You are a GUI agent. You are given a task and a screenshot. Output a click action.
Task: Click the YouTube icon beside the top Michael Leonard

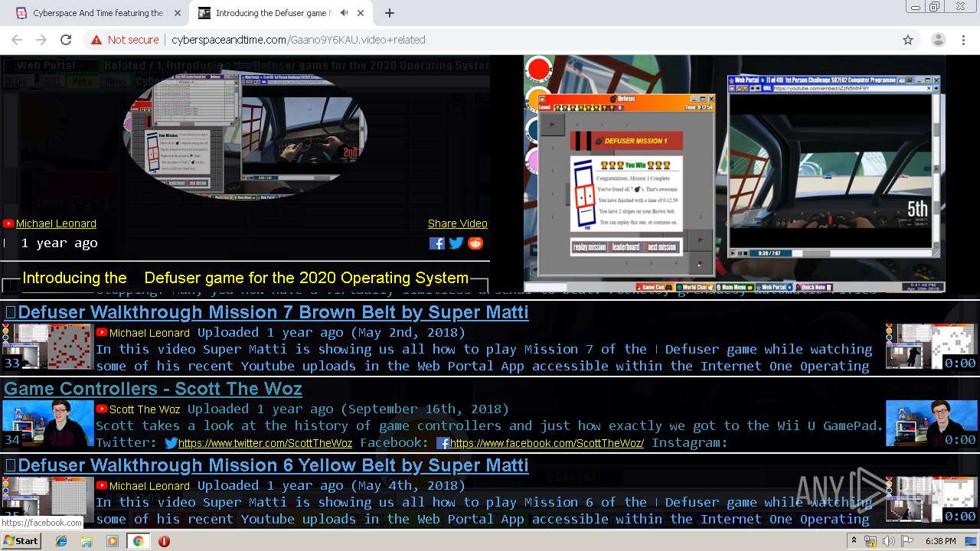coord(8,223)
